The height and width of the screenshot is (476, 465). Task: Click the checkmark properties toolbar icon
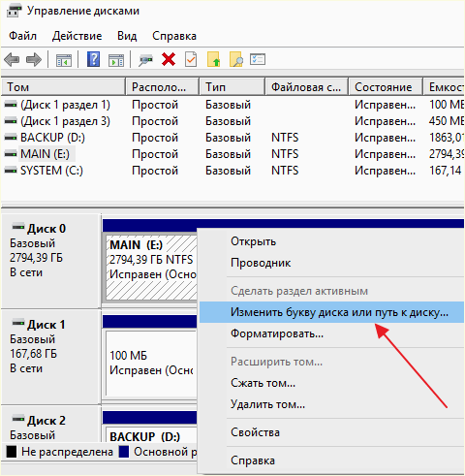pos(191,59)
